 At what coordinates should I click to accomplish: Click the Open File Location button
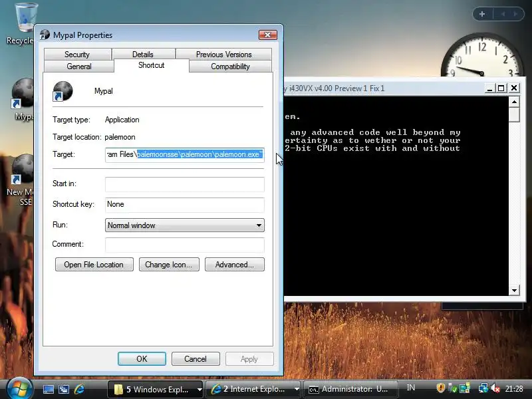tap(94, 265)
